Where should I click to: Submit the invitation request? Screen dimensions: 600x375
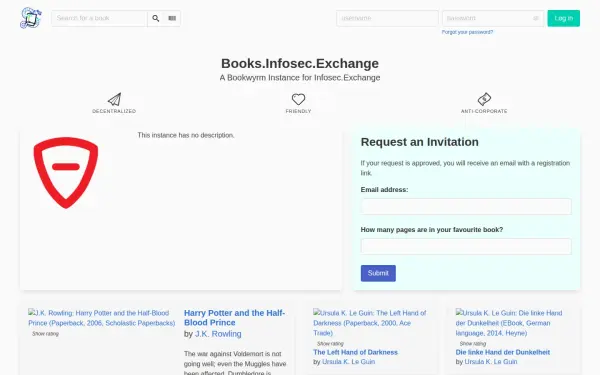click(378, 273)
